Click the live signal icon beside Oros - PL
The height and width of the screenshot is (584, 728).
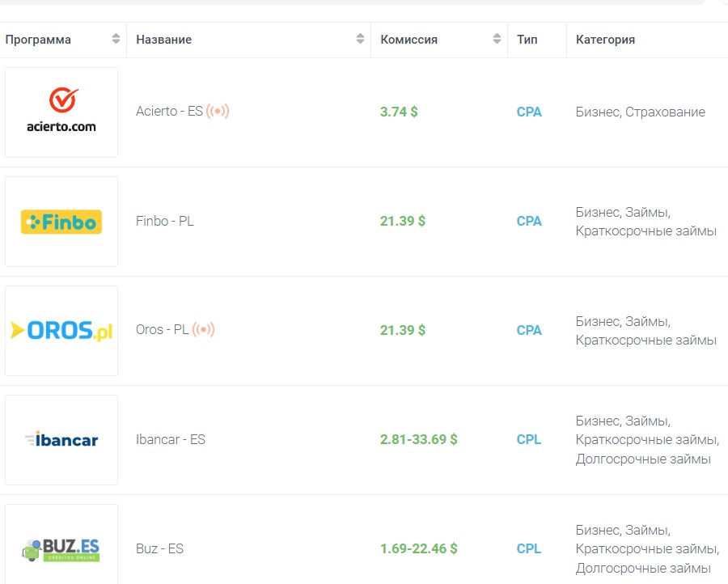coord(204,330)
